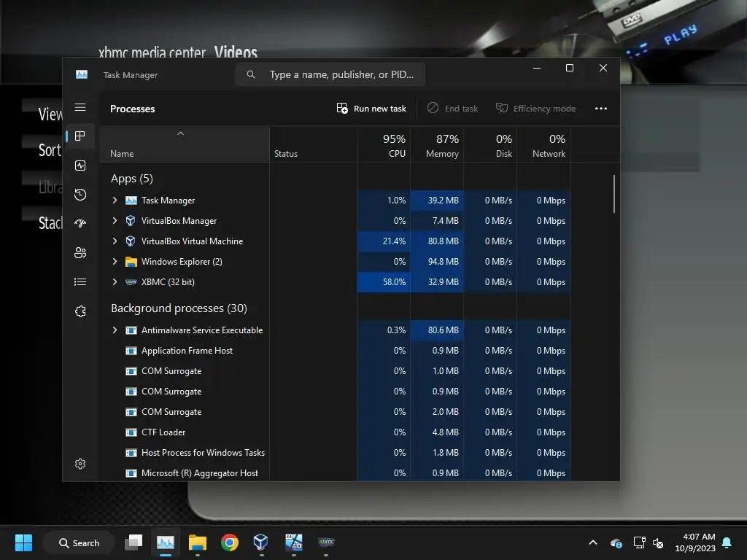
Task: Select Videos in the XBMC window header
Action: click(x=236, y=52)
